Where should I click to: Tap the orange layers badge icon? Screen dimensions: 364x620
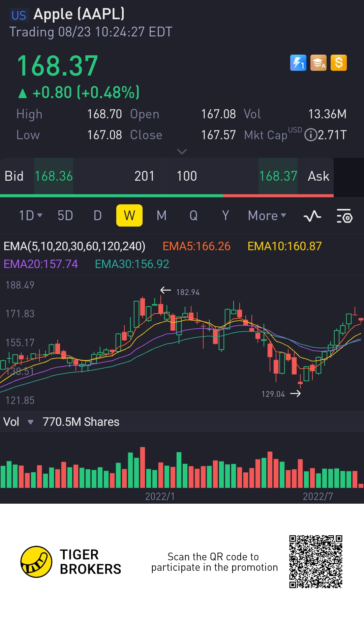pyautogui.click(x=318, y=63)
